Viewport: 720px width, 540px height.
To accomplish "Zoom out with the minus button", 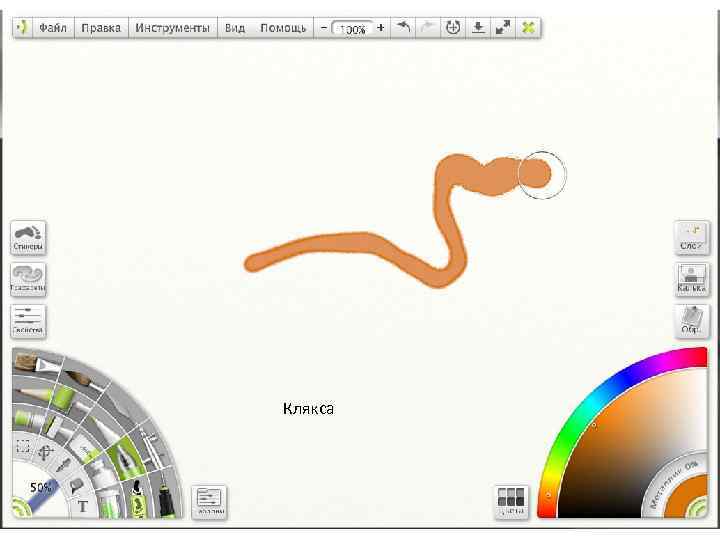I will (323, 28).
